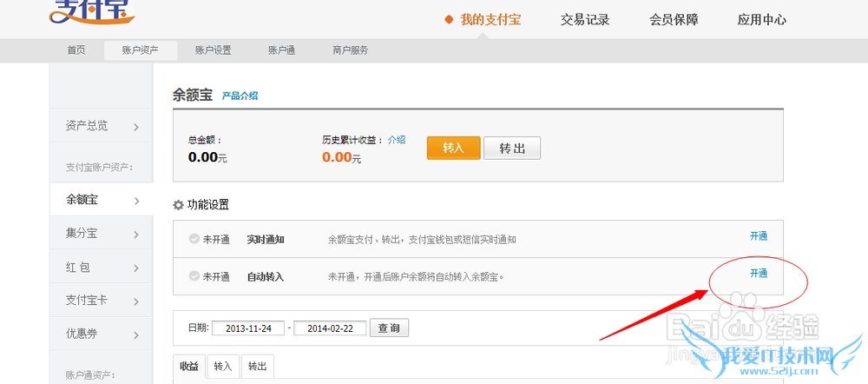The image size is (868, 384).
Task: Open 商户服务 in the sub-navigation
Action: 351,50
